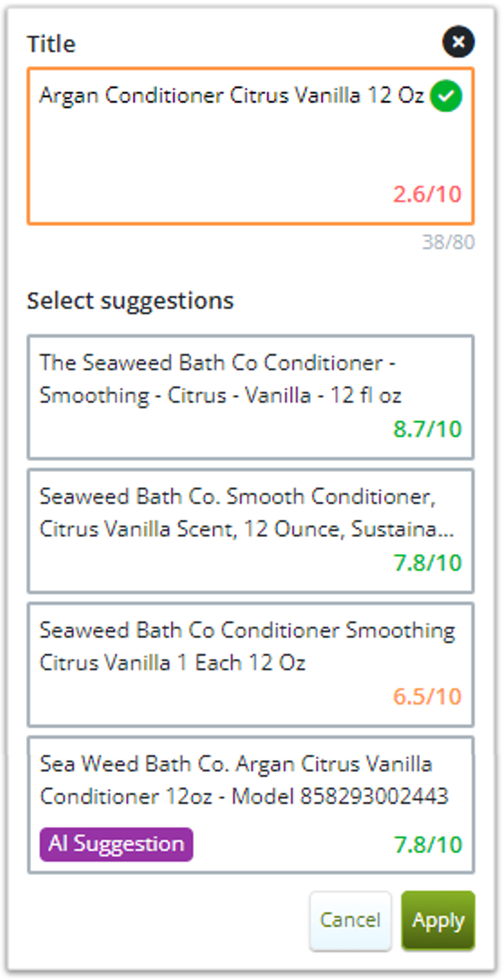
Task: Click the Cancel button
Action: [x=350, y=920]
